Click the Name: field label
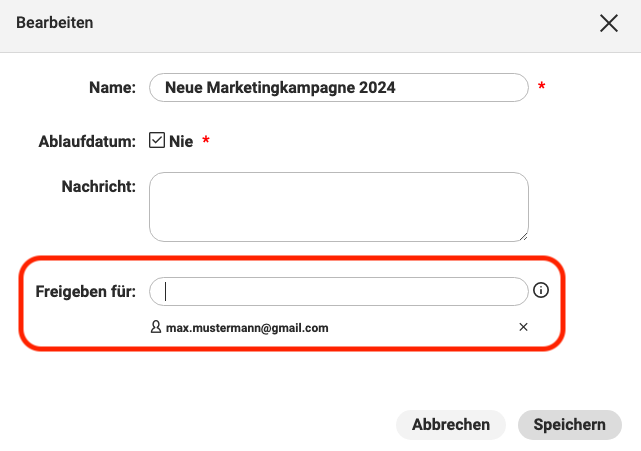Image resolution: width=641 pixels, height=451 pixels. [112, 88]
